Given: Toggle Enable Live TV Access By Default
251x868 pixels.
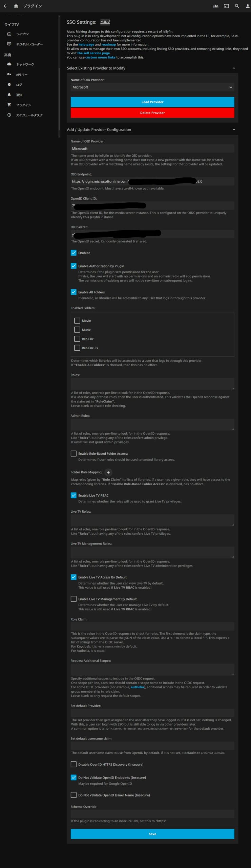Looking at the screenshot, I should pos(74,577).
